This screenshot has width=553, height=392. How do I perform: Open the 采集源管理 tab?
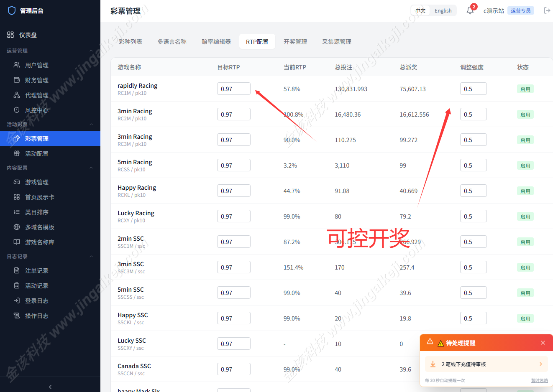(x=337, y=42)
